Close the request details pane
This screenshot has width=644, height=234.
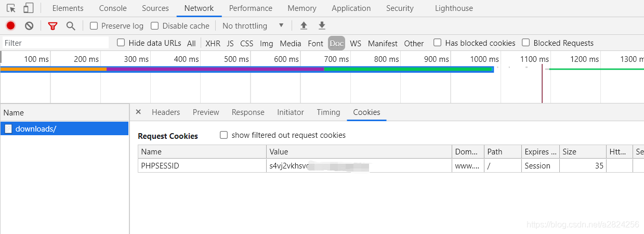[x=138, y=112]
